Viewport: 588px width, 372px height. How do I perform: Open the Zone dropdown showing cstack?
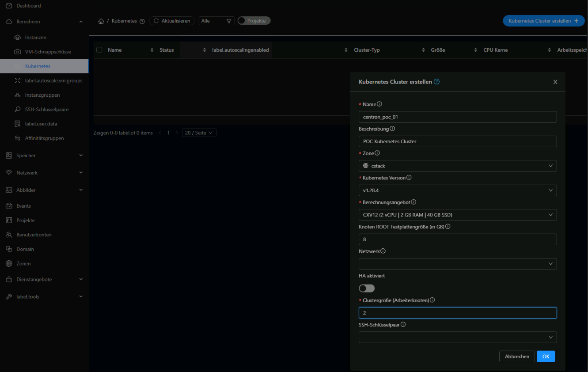[458, 166]
